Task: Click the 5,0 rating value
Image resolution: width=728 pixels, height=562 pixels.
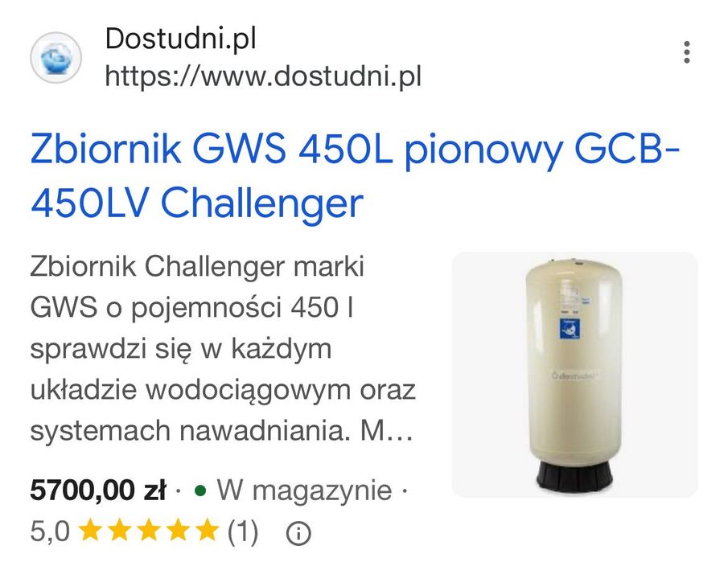Action: tap(50, 531)
